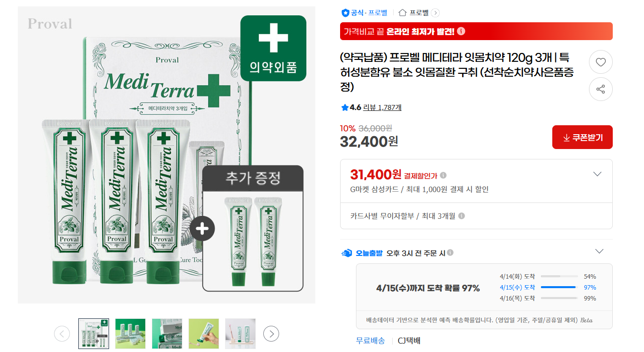Open the 1,787개 reviews link
The image size is (644, 352).
(x=390, y=107)
